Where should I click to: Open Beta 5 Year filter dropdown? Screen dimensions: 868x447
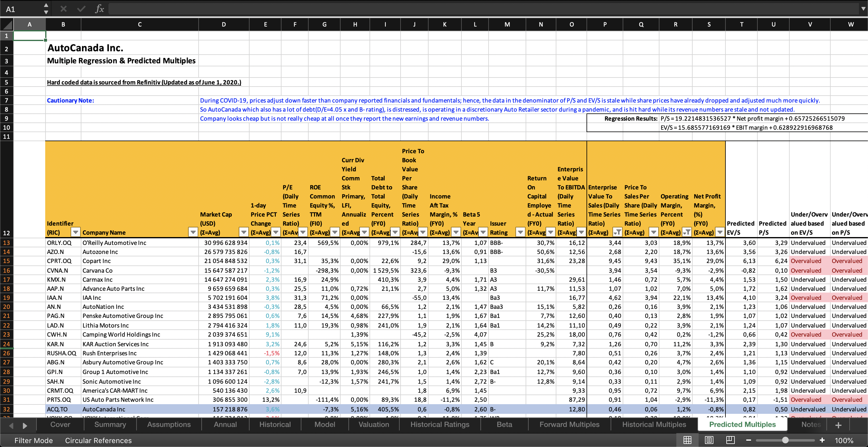[483, 232]
